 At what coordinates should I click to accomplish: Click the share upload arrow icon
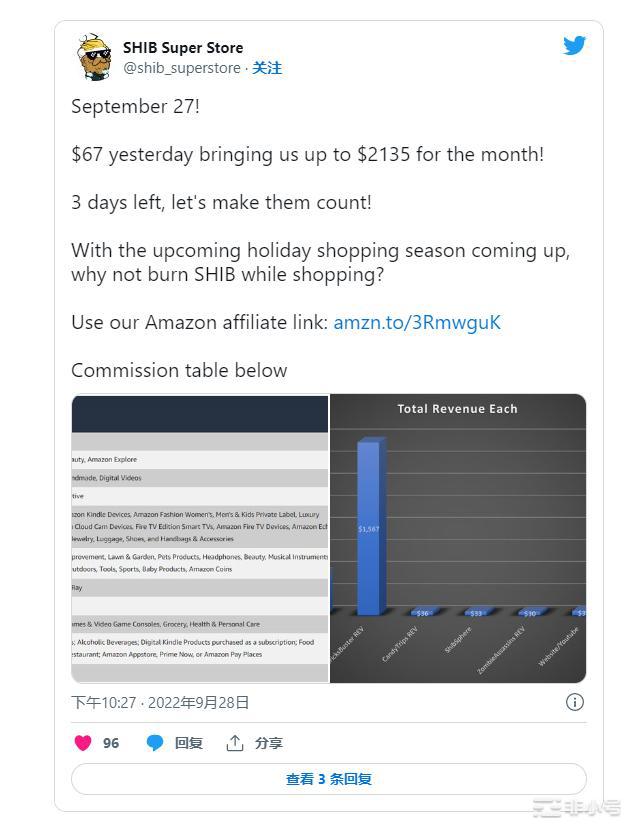point(235,743)
